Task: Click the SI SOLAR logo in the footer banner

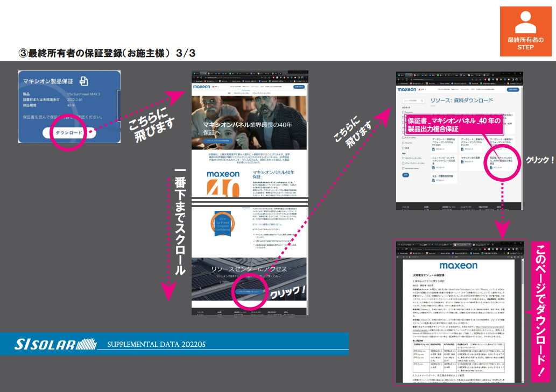Action: click(55, 344)
